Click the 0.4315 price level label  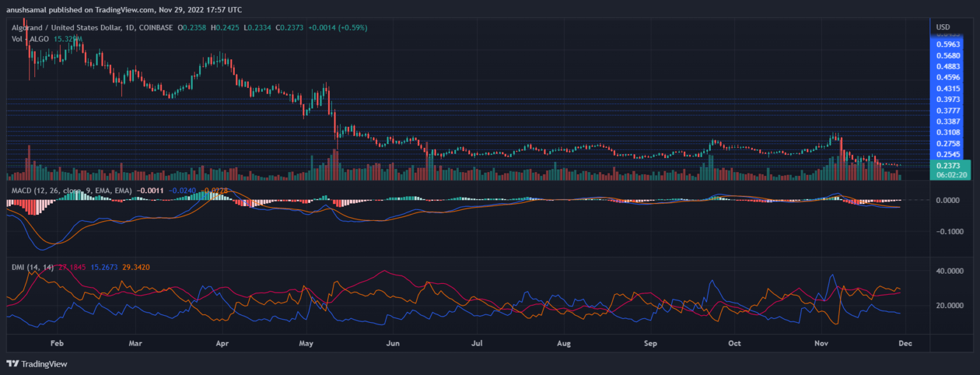click(x=949, y=88)
